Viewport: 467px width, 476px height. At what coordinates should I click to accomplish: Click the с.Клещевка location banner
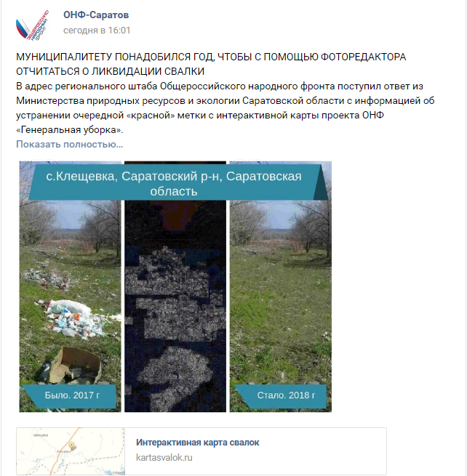click(175, 182)
